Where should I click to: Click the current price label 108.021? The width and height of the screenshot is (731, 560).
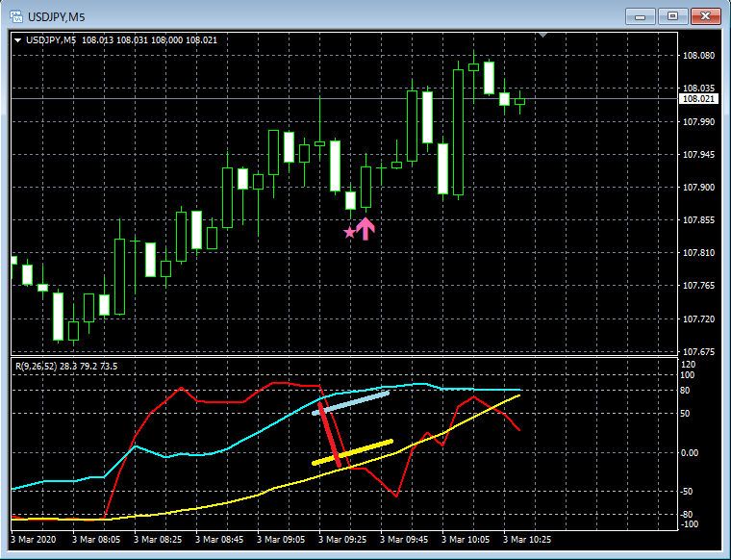(698, 99)
